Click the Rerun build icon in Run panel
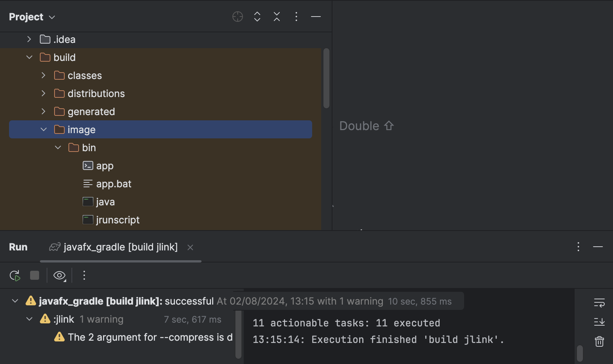The width and height of the screenshot is (613, 364). coord(14,275)
